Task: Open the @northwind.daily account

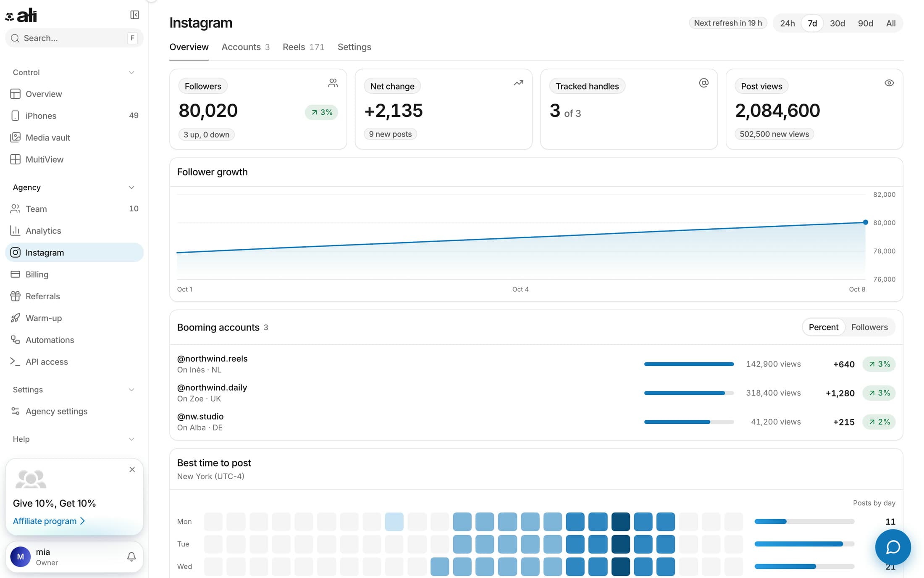Action: (212, 388)
